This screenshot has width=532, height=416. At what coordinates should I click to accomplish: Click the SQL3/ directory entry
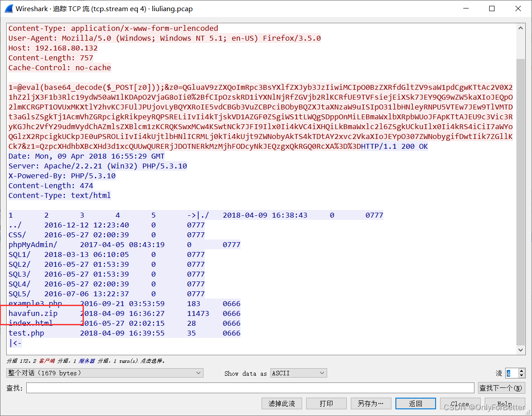point(19,274)
